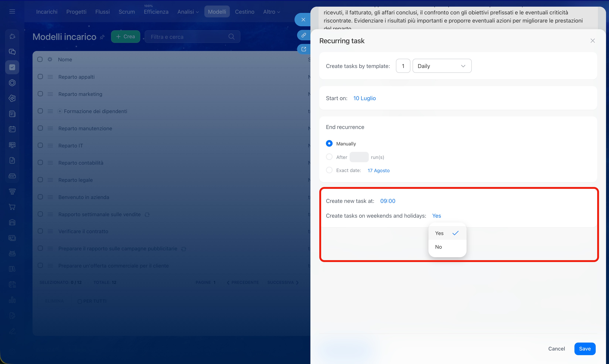Expand the Formazione dei dipendenti subtasks
Viewport: 609px width, 364px height.
pyautogui.click(x=60, y=111)
